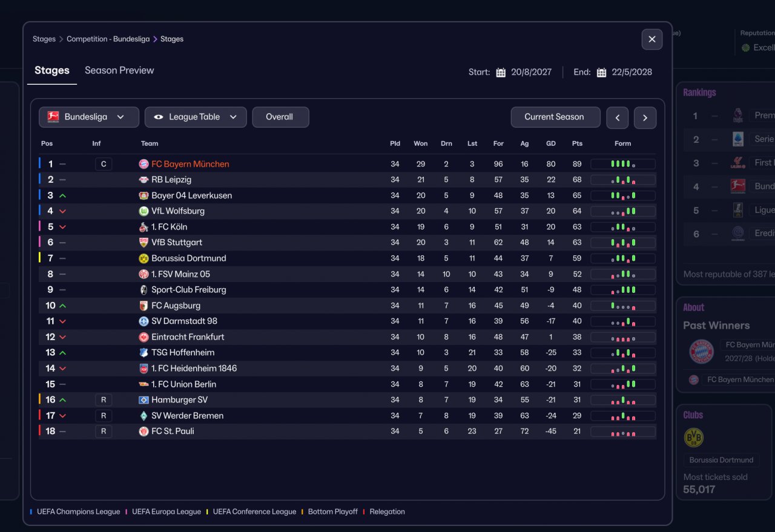
Task: Open the End date calendar icon
Action: (x=601, y=73)
